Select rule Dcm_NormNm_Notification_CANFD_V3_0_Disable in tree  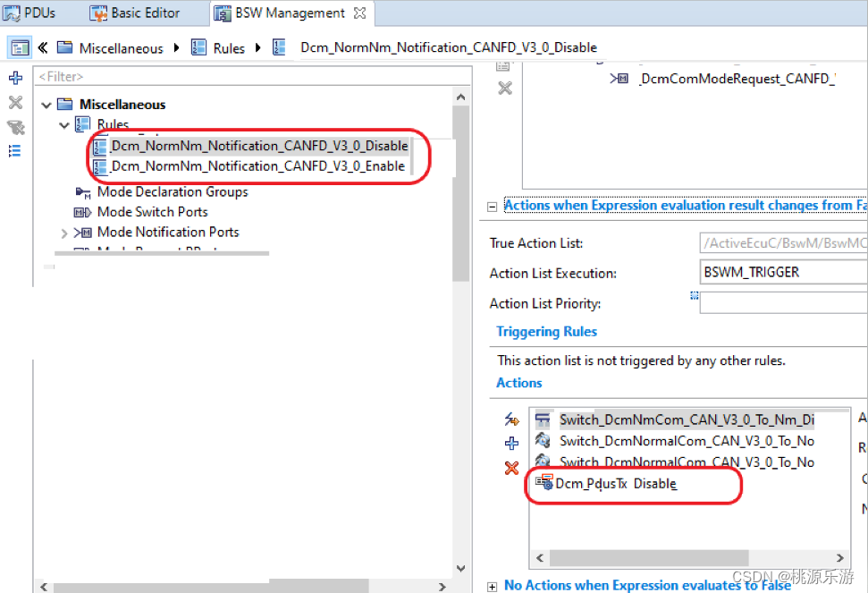point(259,146)
